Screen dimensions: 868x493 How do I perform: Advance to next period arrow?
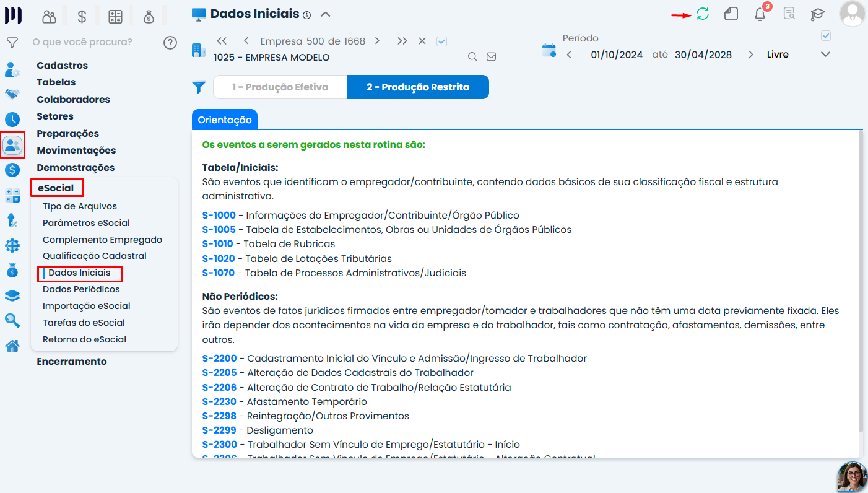[x=750, y=55]
